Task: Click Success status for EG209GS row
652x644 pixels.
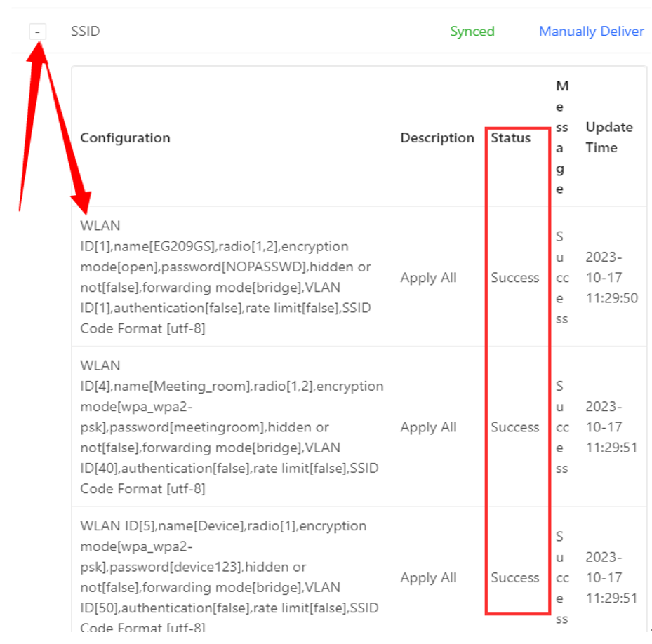Action: [x=514, y=278]
